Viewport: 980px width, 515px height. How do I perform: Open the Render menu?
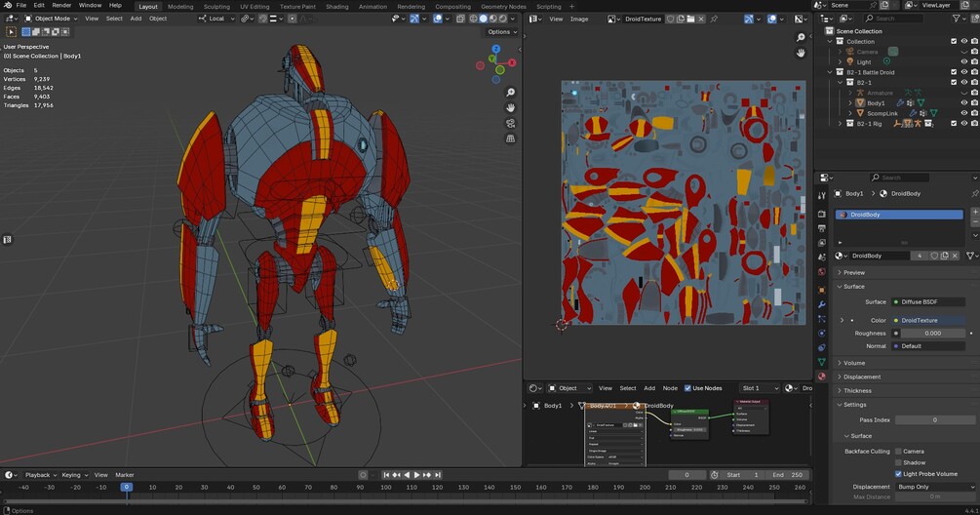point(61,6)
